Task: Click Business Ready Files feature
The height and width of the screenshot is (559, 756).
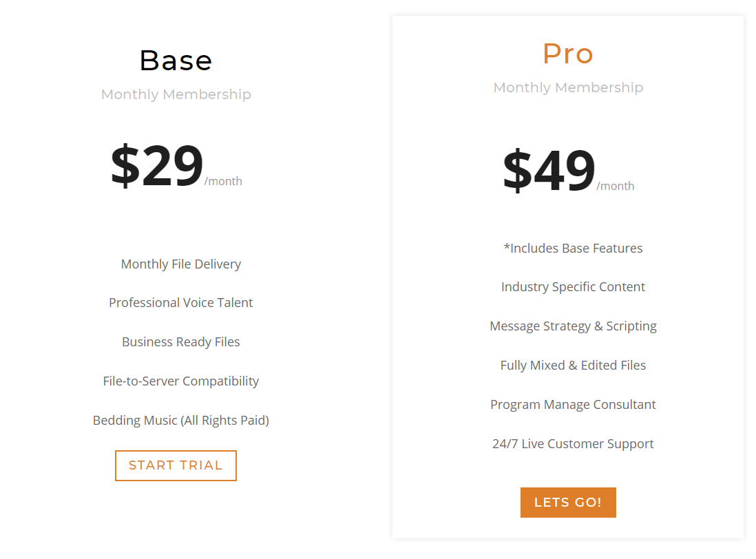Action: click(x=181, y=342)
